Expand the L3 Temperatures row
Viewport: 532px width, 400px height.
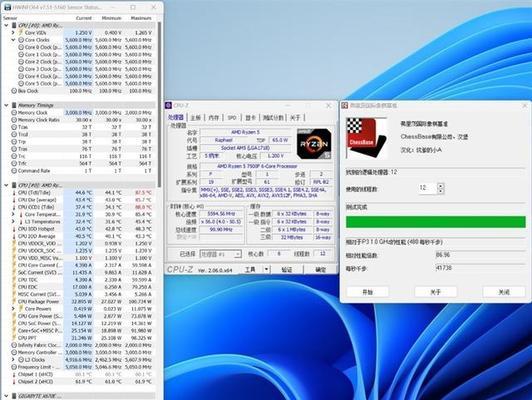pyautogui.click(x=13, y=222)
